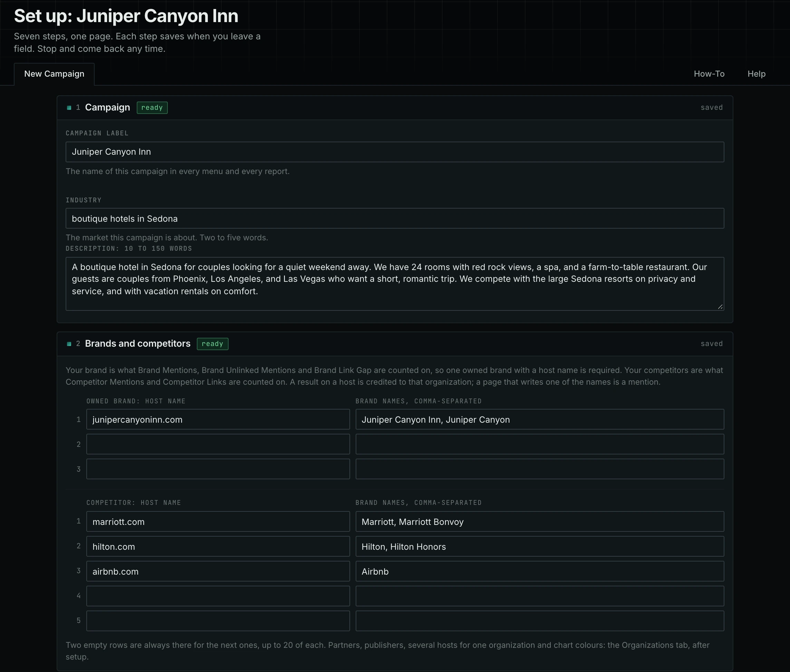Click the saved status in Brands and competitors
Image resolution: width=790 pixels, height=672 pixels.
[712, 344]
